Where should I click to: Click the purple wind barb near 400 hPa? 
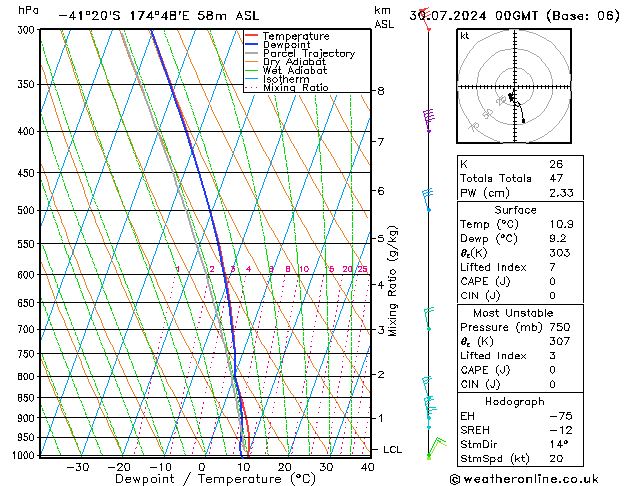(428, 120)
